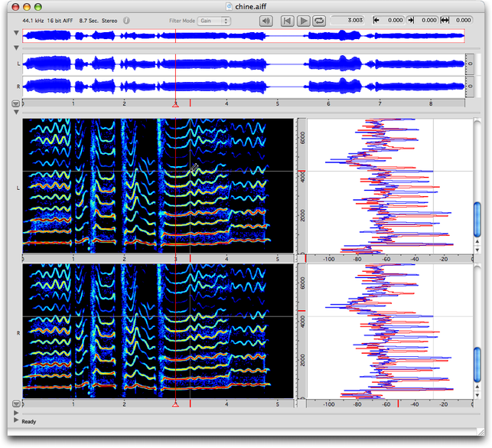Click the selection start time icon
This screenshot has height=448, width=492.
[x=377, y=21]
